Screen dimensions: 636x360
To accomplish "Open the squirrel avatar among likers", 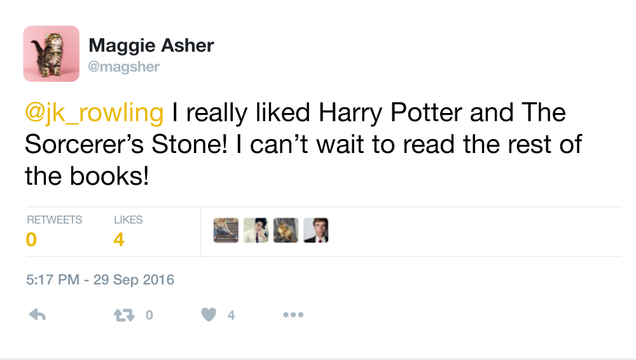I will [x=286, y=230].
